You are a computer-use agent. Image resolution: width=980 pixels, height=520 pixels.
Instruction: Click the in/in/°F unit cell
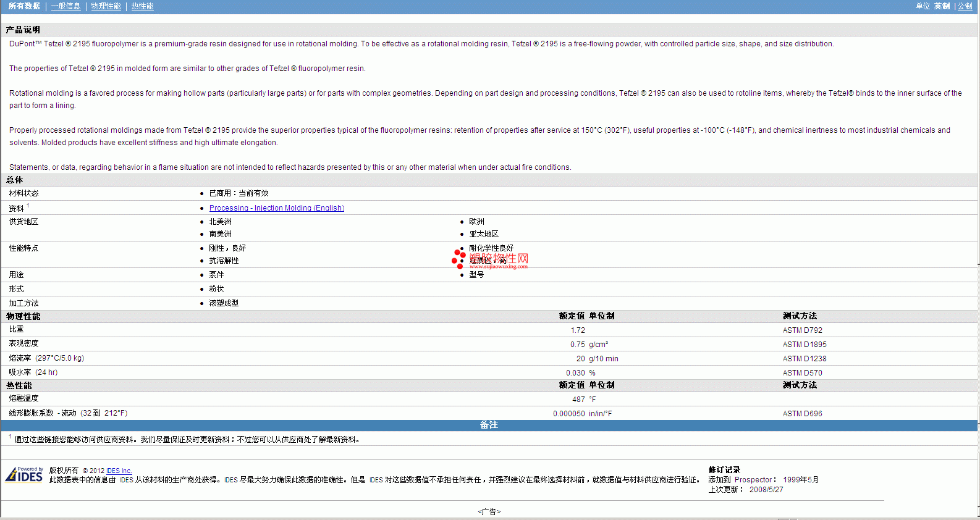pyautogui.click(x=601, y=414)
